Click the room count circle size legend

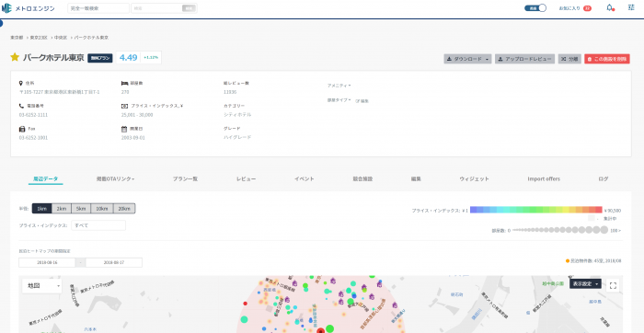560,230
